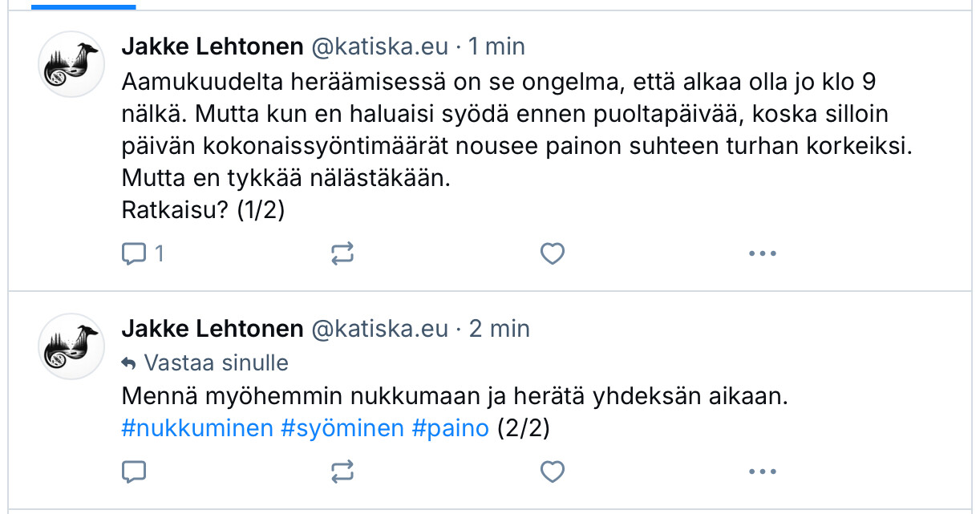Like the second post with hashtags
The height and width of the screenshot is (514, 980).
tap(553, 472)
